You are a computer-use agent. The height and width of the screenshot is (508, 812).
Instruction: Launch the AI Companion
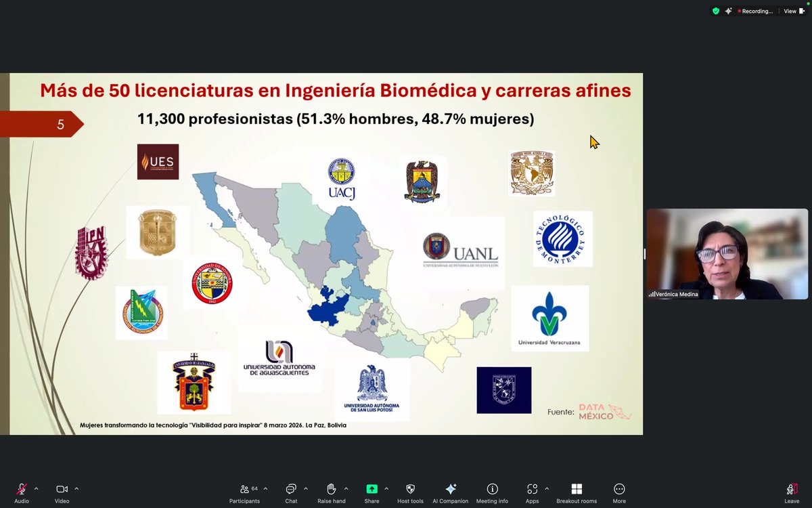(451, 492)
